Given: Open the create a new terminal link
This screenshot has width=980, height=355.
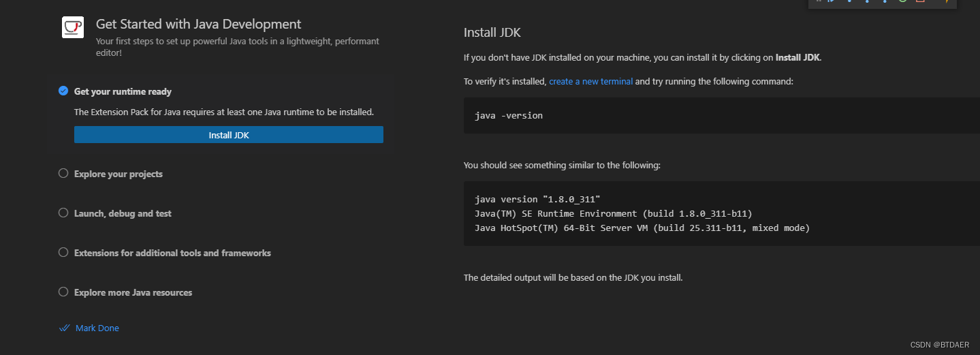Looking at the screenshot, I should click(590, 81).
